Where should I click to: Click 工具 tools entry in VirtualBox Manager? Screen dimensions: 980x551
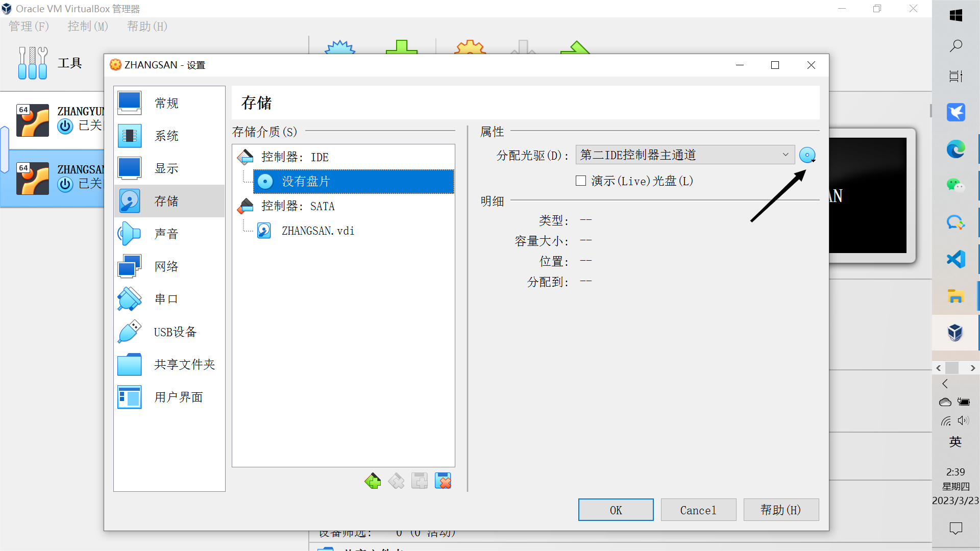tap(51, 63)
